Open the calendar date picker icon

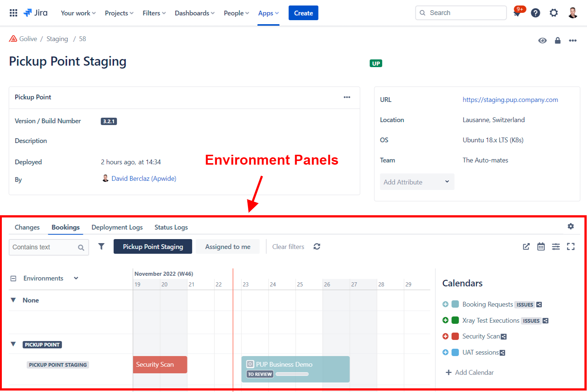[541, 246]
